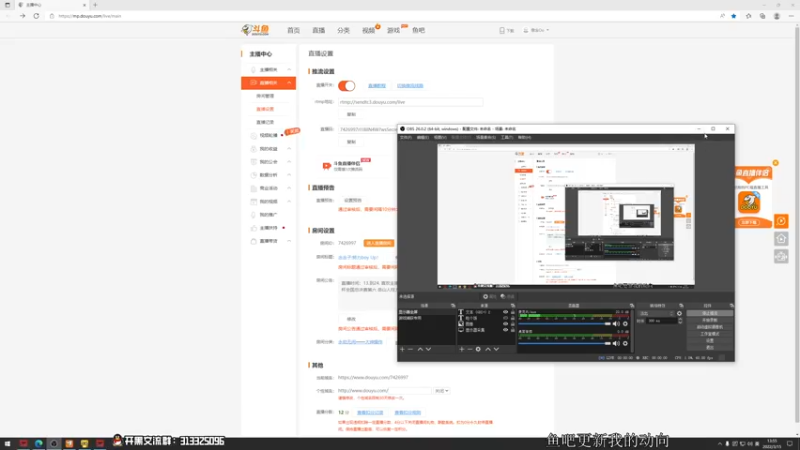
Task: Pop out the OBS audio mixer dock
Action: [632, 306]
